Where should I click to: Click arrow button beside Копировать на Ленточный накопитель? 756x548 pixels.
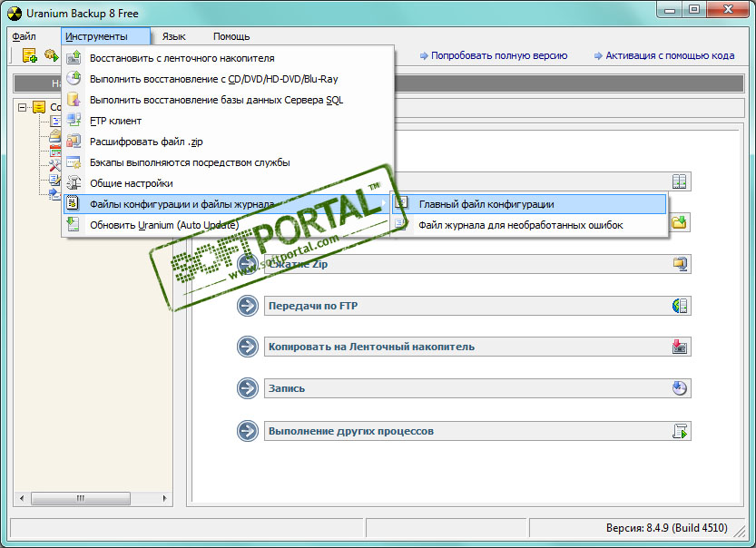pos(248,347)
